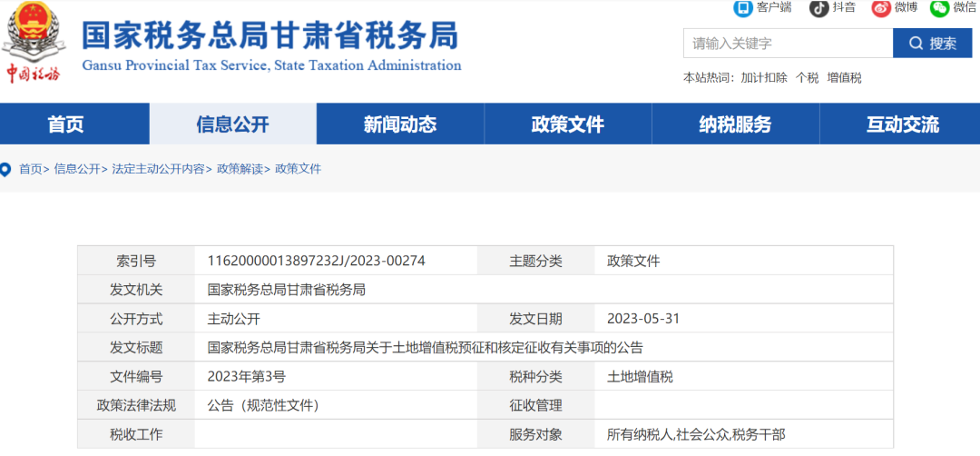Click the 发文标题 label cell

(136, 348)
